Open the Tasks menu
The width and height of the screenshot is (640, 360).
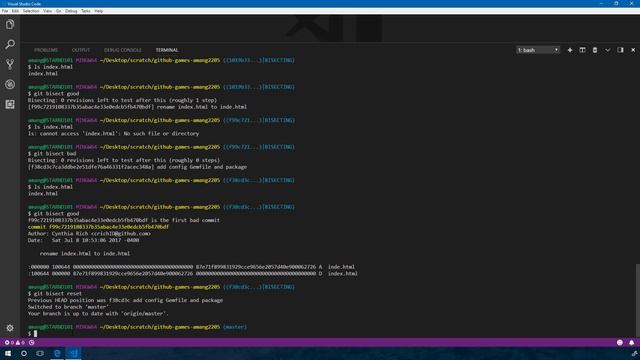(86, 11)
